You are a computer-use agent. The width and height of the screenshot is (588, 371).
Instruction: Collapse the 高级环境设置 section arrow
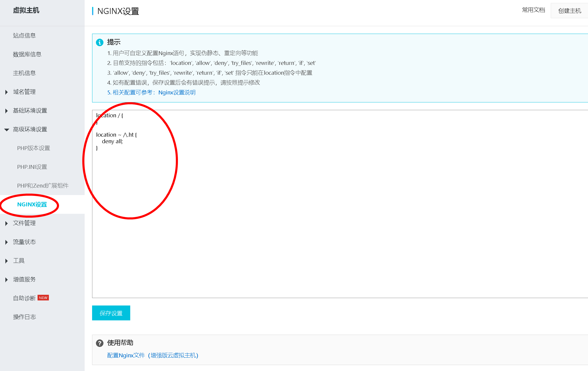point(7,130)
